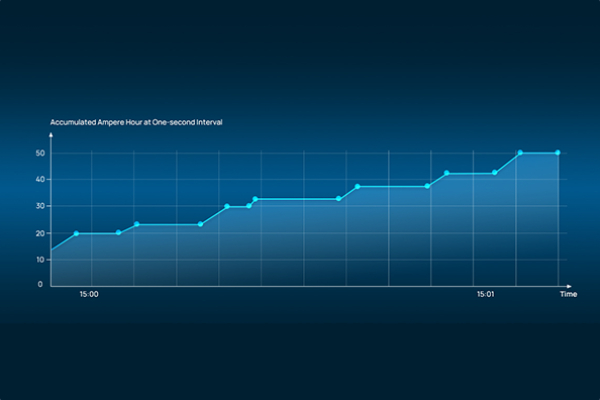Image resolution: width=600 pixels, height=400 pixels.
Task: Click the data point ending the first 20 plateau
Action: pos(119,233)
